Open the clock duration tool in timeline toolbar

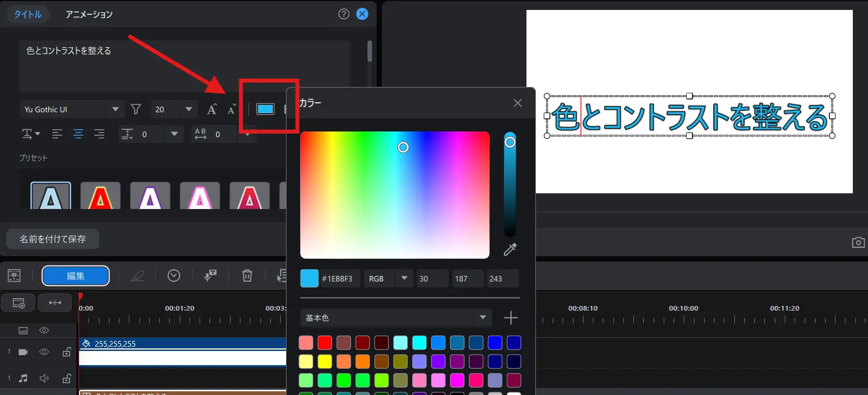point(174,276)
